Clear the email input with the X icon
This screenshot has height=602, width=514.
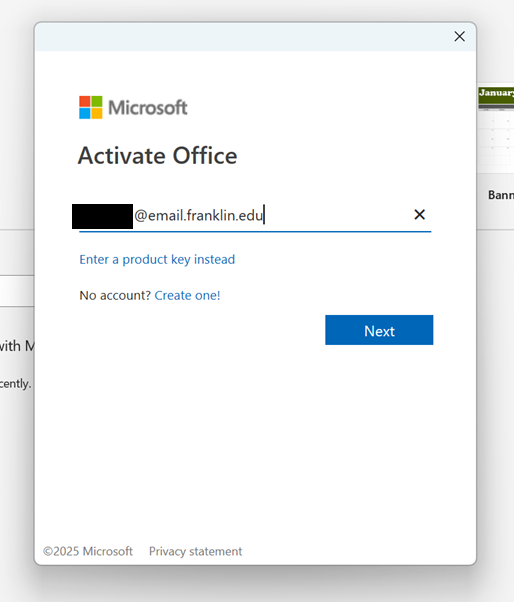click(x=420, y=215)
